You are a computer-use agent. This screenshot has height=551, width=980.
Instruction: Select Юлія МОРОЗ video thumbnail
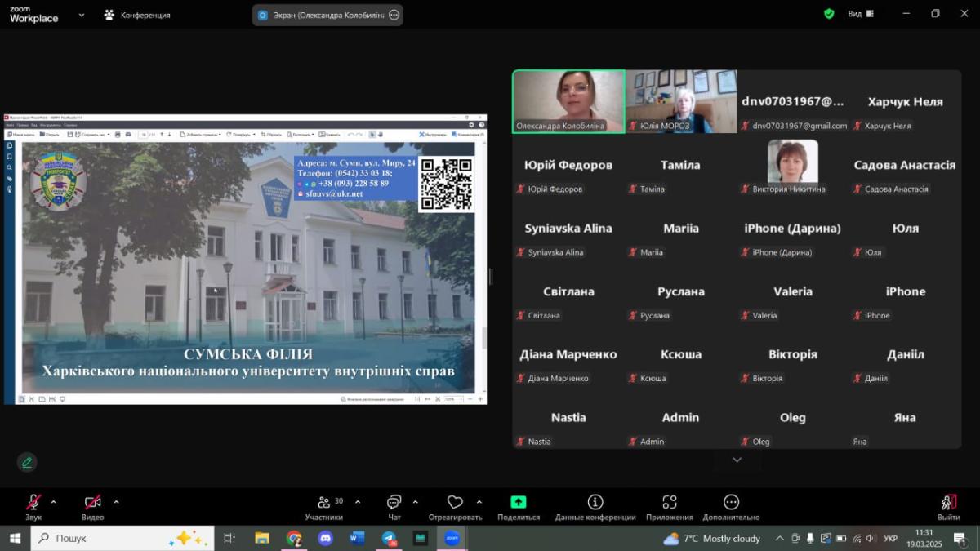(x=681, y=100)
